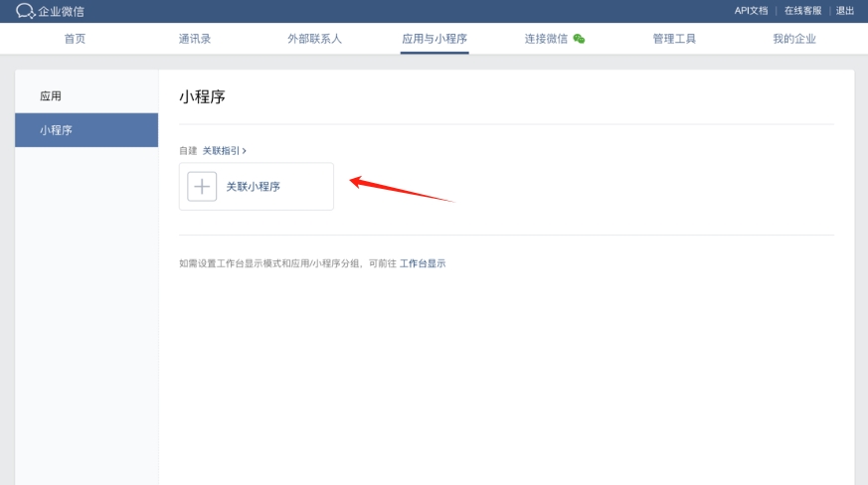868x485 pixels.
Task: Click the green WeChat icon beside 连接微信
Action: [x=579, y=39]
